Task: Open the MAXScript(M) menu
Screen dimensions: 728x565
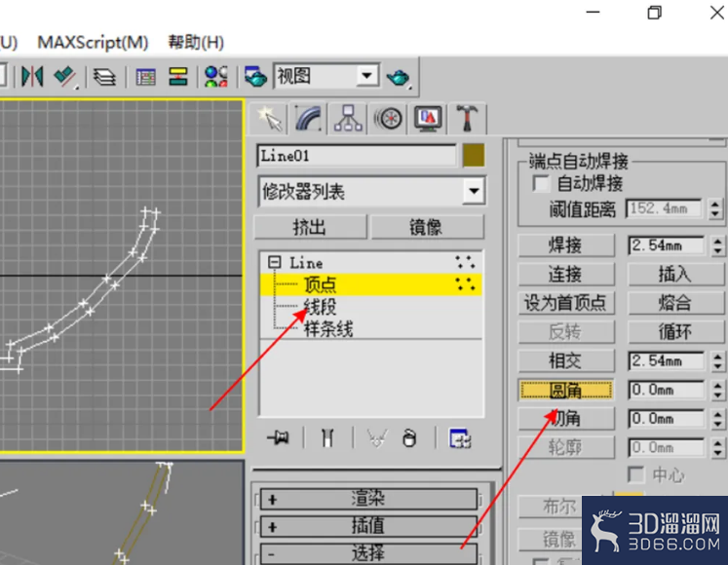Action: pyautogui.click(x=93, y=43)
